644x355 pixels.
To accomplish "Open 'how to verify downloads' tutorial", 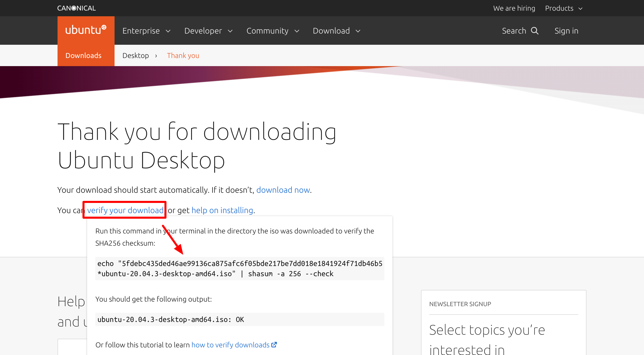I will click(230, 345).
